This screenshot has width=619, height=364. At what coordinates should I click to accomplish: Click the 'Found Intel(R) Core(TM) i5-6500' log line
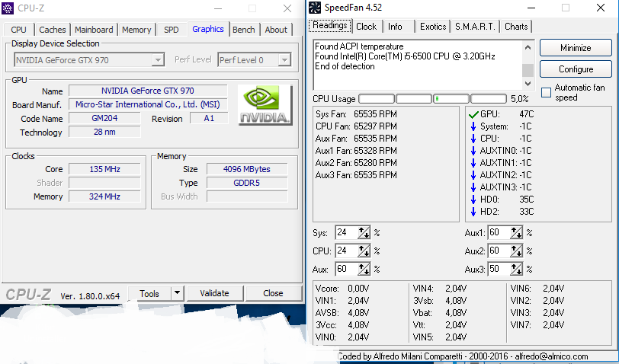point(405,56)
